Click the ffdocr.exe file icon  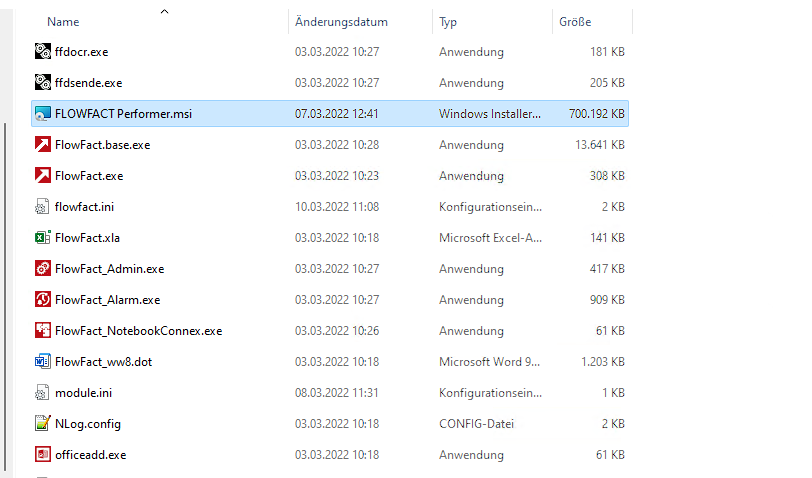pyautogui.click(x=42, y=52)
